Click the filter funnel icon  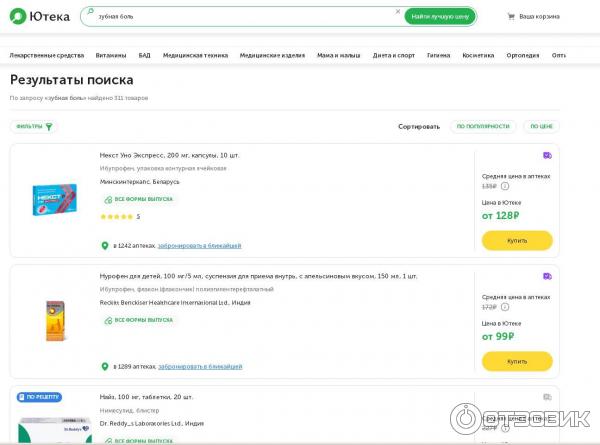pyautogui.click(x=48, y=127)
